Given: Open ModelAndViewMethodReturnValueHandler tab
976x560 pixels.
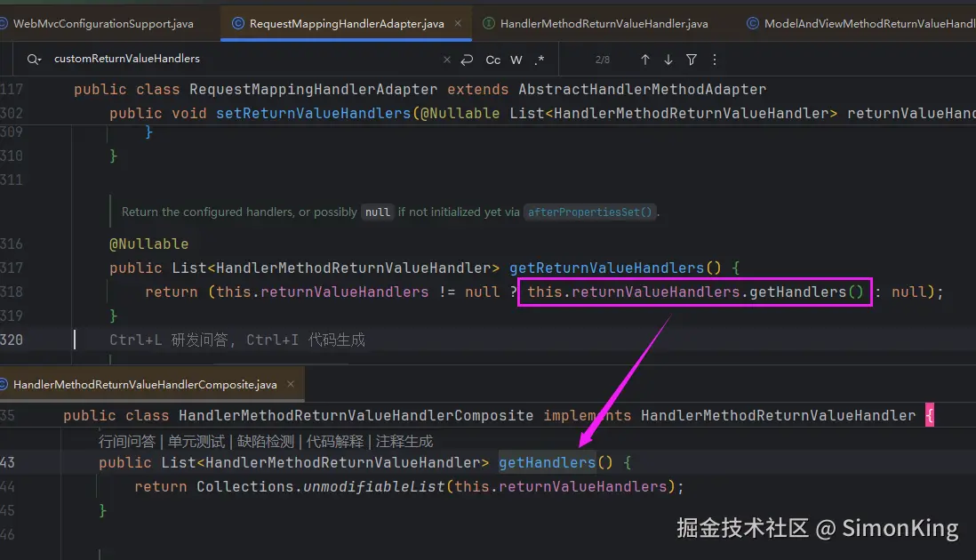Looking at the screenshot, I should (868, 23).
